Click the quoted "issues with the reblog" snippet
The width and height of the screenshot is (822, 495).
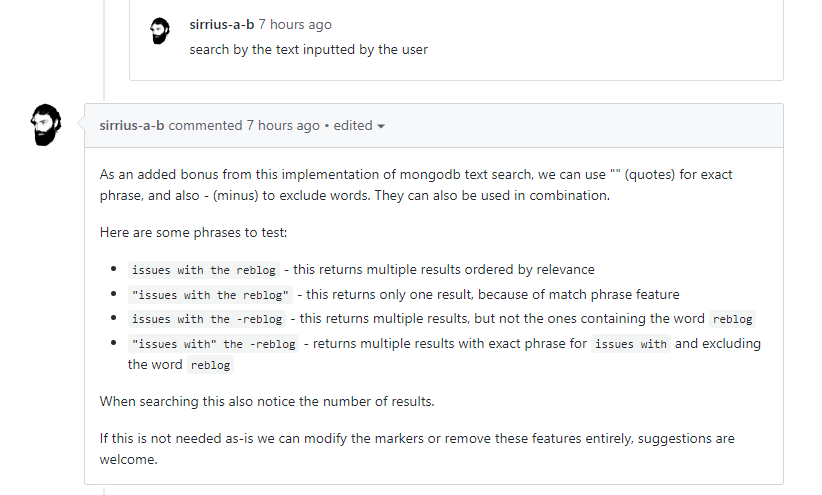pyautogui.click(x=210, y=295)
